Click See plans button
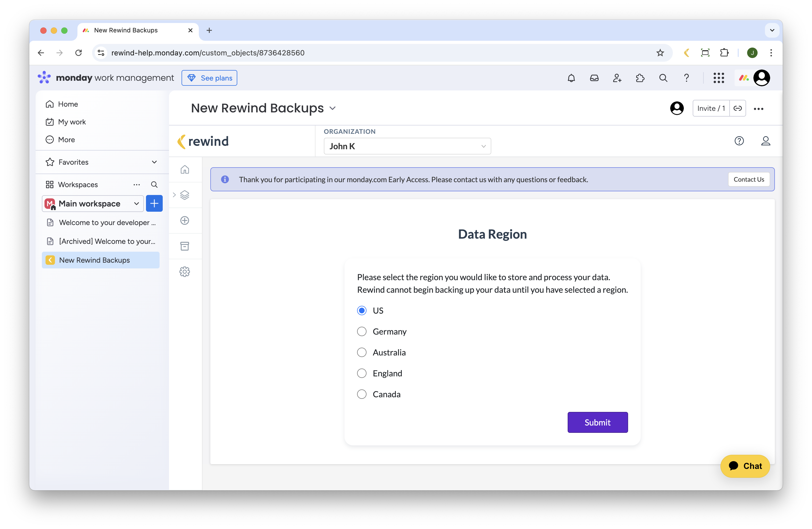The width and height of the screenshot is (812, 529). [x=210, y=78]
